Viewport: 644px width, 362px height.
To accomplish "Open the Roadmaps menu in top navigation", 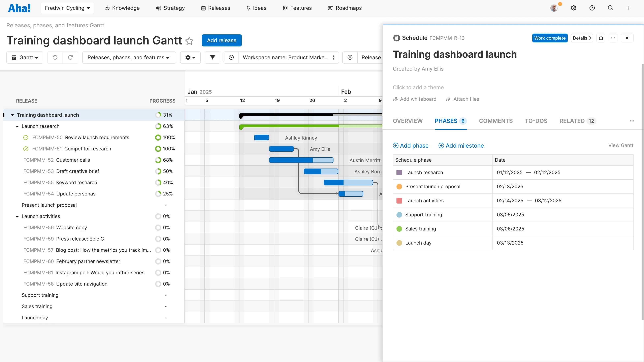I will pyautogui.click(x=345, y=8).
